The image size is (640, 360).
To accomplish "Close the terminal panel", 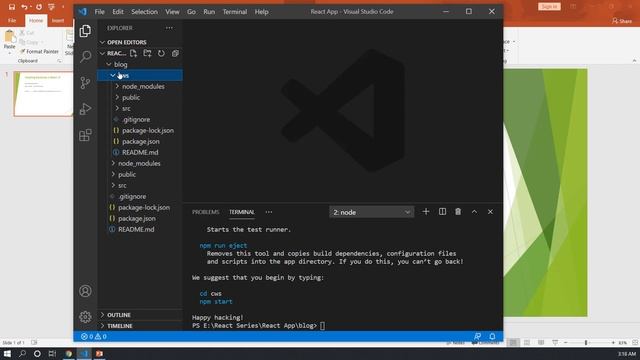I will [x=490, y=211].
